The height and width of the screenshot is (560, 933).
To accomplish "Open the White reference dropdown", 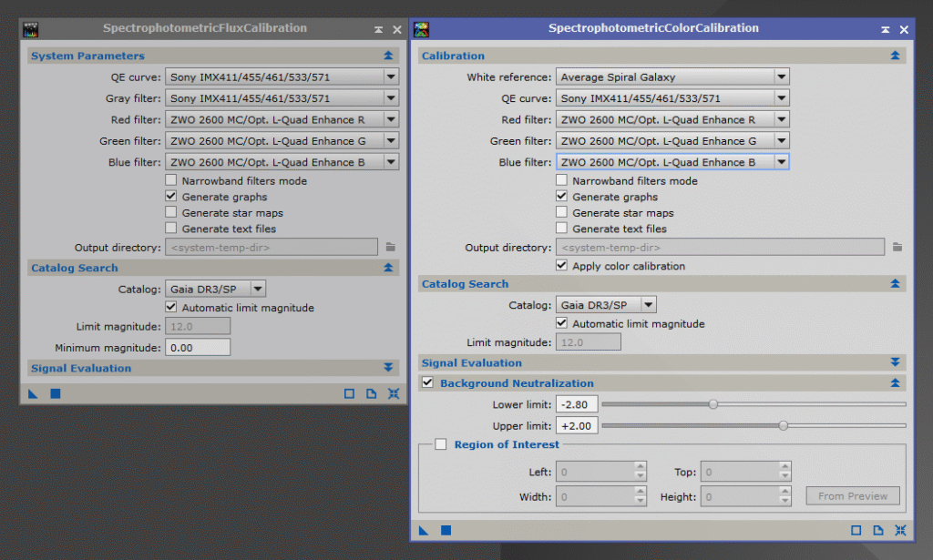I will (672, 76).
